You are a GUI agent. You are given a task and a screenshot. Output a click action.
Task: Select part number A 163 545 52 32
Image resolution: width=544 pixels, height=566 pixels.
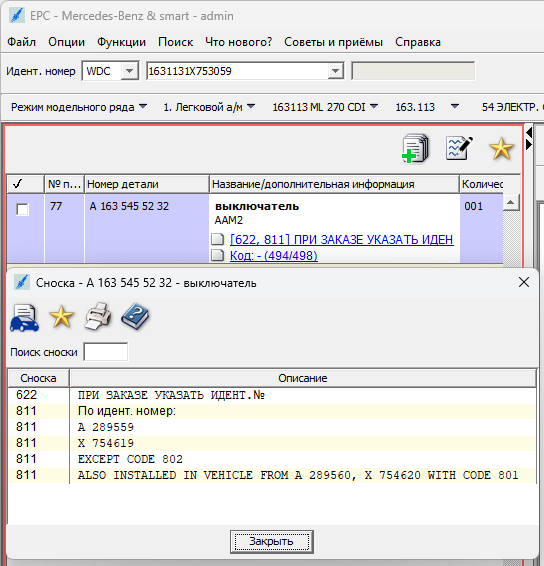point(129,206)
